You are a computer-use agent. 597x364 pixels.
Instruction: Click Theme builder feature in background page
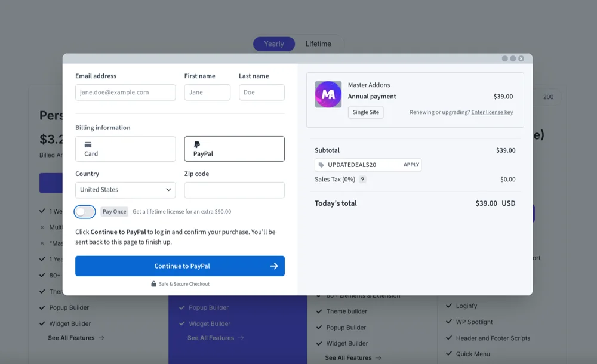346,311
